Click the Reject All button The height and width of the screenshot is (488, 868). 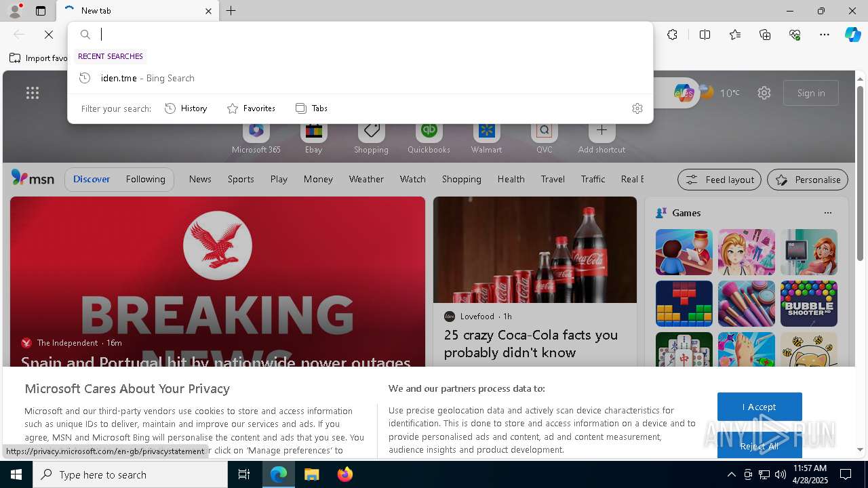(759, 446)
